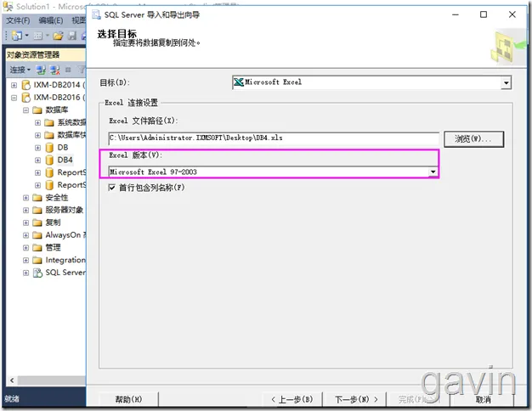Image resolution: width=532 pixels, height=411 pixels.
Task: Click the wizard icon in dialog title bar
Action: click(x=97, y=14)
